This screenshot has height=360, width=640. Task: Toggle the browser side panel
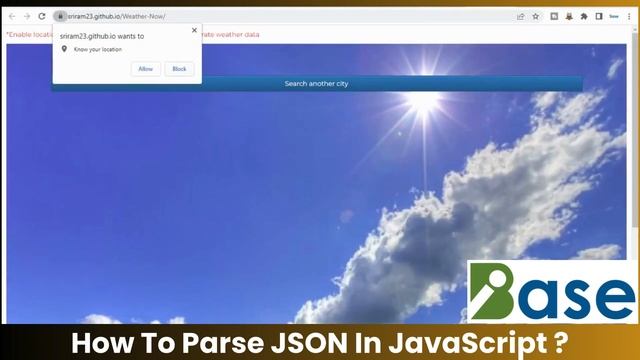point(599,16)
